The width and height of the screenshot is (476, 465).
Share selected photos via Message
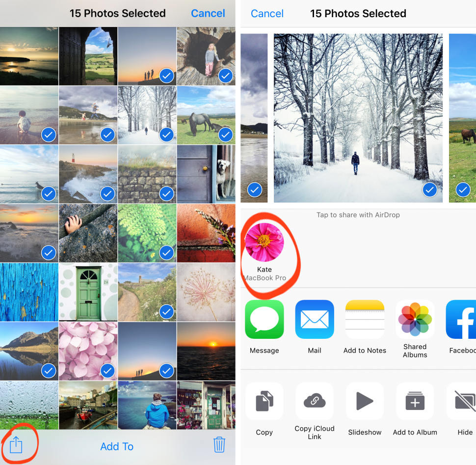coord(264,319)
